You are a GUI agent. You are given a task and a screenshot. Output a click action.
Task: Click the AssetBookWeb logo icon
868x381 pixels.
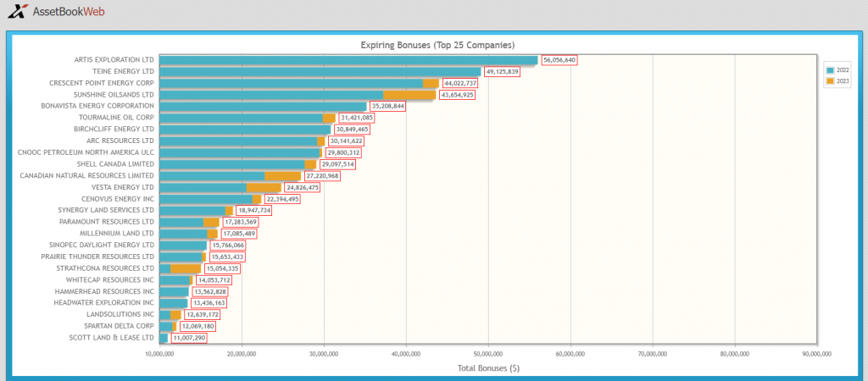pos(18,10)
